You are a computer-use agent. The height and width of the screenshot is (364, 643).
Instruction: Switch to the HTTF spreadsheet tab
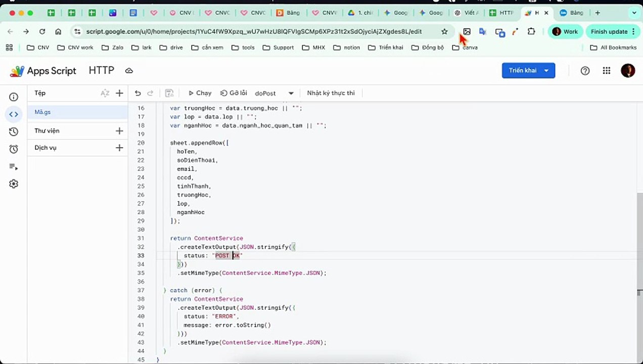[x=501, y=13]
